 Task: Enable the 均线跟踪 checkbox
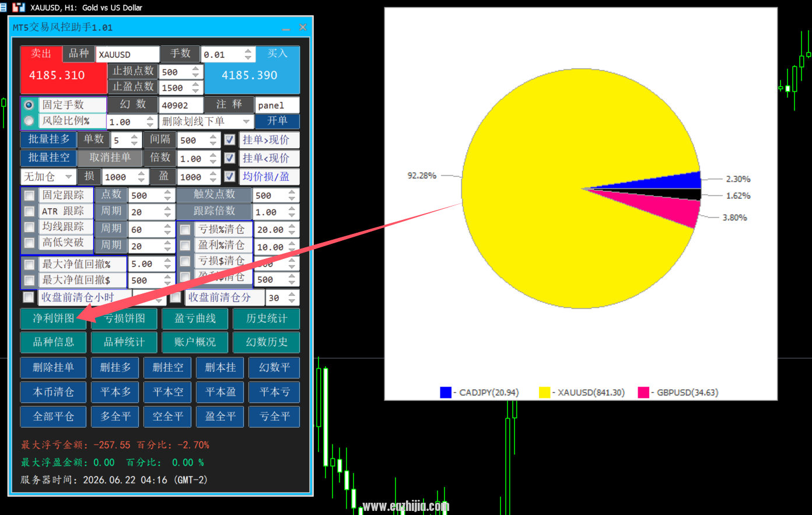point(29,227)
